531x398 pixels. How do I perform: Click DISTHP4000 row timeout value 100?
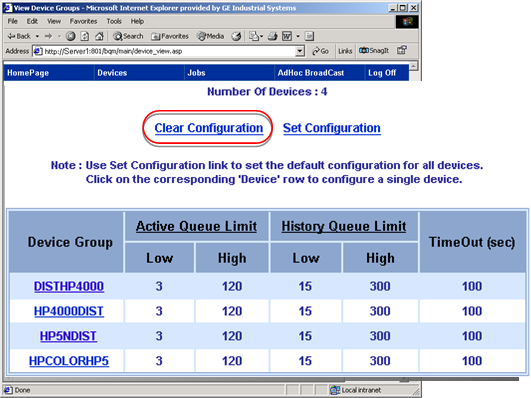click(472, 287)
